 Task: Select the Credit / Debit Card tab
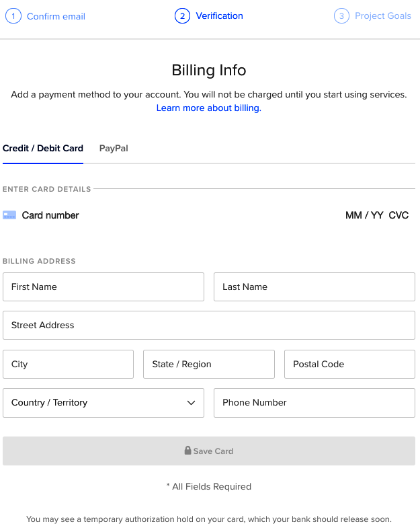(x=43, y=148)
